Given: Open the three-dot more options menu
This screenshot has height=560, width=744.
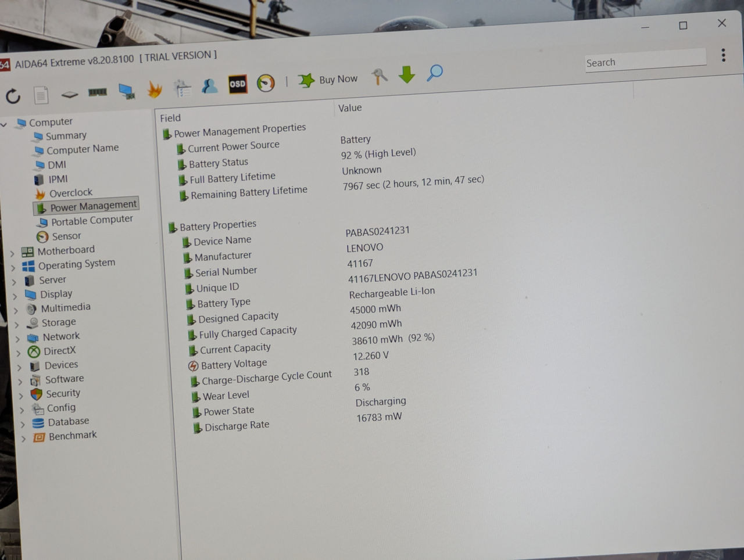Looking at the screenshot, I should click(x=724, y=55).
